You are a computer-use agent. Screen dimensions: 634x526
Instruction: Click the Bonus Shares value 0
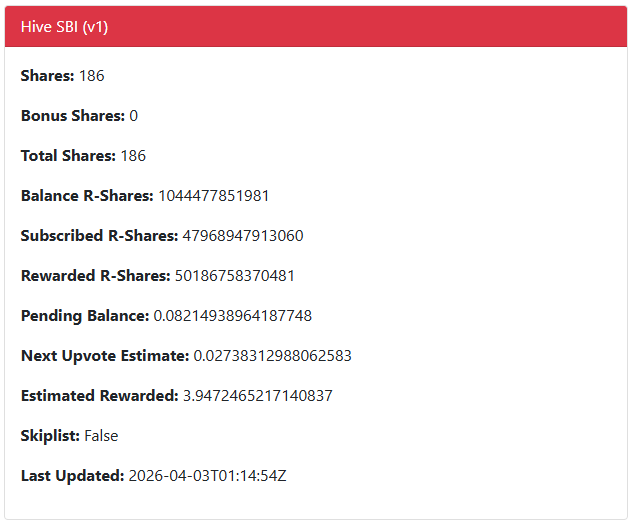(133, 116)
